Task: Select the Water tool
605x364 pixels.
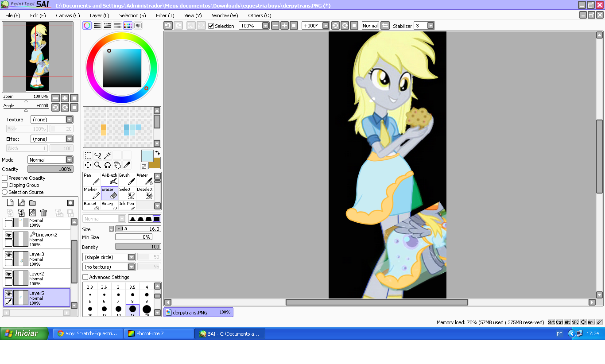Action: [x=145, y=179]
